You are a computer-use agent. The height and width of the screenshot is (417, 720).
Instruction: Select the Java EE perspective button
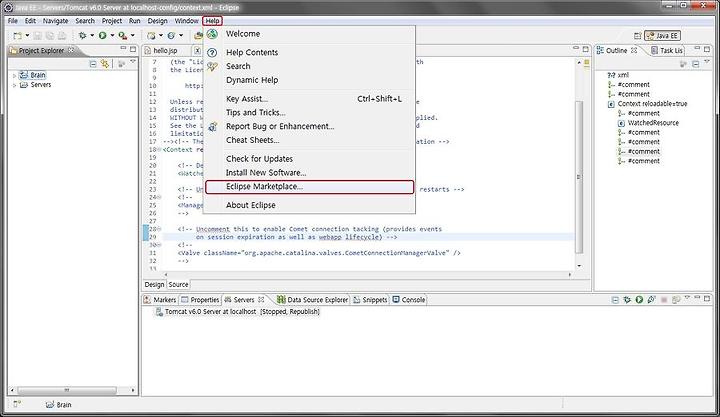[662, 35]
